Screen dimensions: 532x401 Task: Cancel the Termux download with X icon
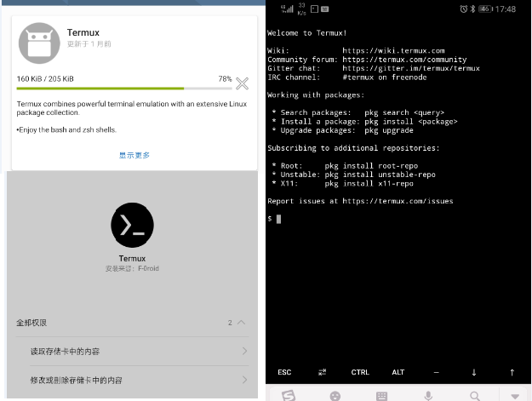point(242,83)
